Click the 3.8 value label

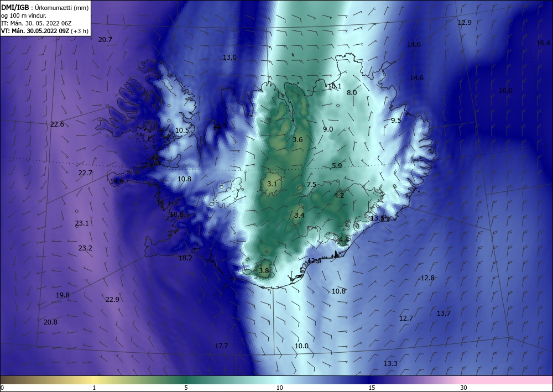264,271
